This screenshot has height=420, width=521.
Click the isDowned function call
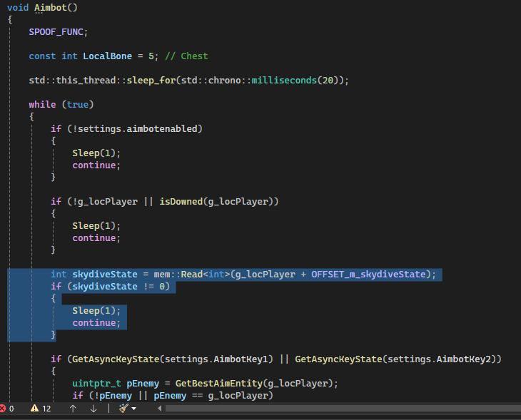[181, 202]
